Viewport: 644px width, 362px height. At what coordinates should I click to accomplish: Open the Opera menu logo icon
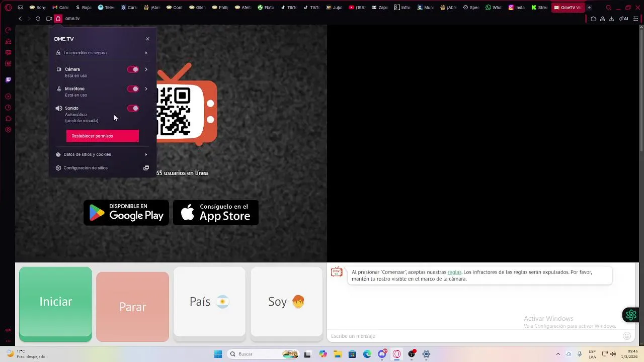tap(8, 8)
